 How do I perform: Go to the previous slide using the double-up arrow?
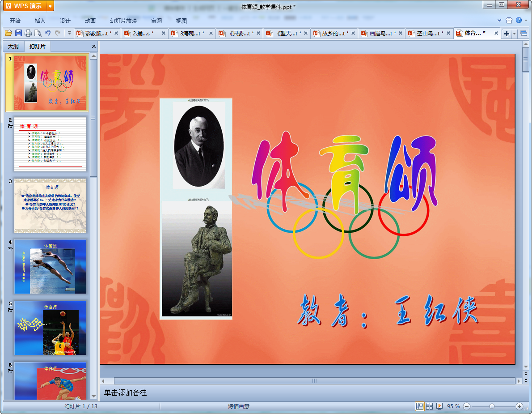point(526,374)
